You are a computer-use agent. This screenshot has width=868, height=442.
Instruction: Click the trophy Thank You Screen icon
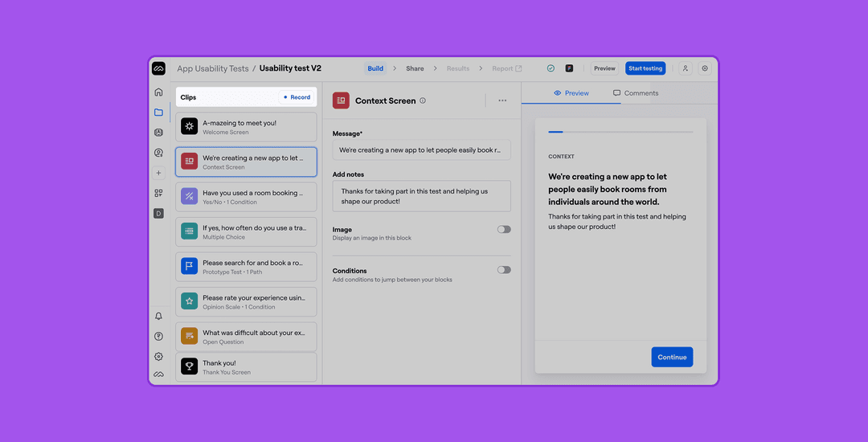click(190, 366)
